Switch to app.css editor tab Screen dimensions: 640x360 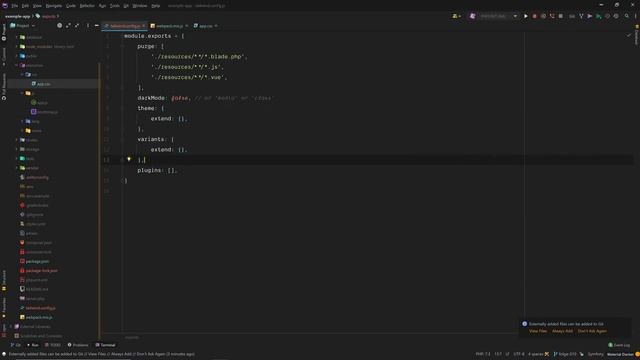pyautogui.click(x=205, y=26)
